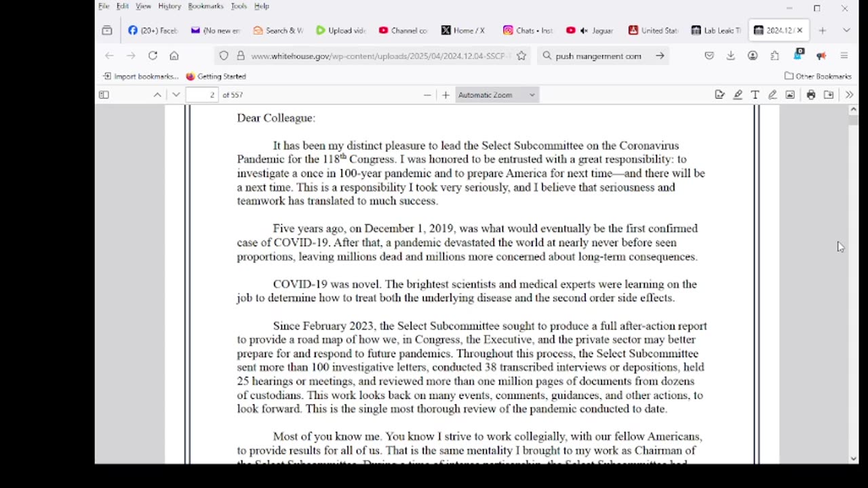Open tracking protection shield info
The height and width of the screenshot is (488, 868).
tap(223, 56)
